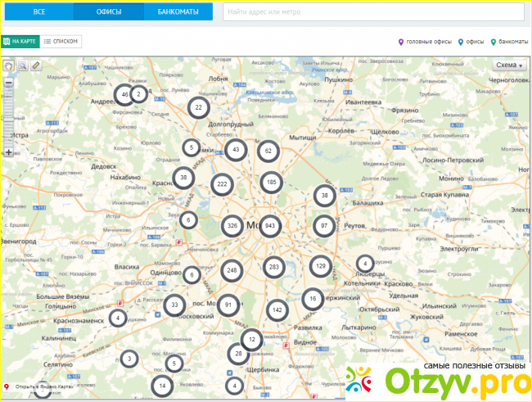The image size is (532, 402).
Task: Select the 'Банкоматы' tab
Action: point(178,12)
